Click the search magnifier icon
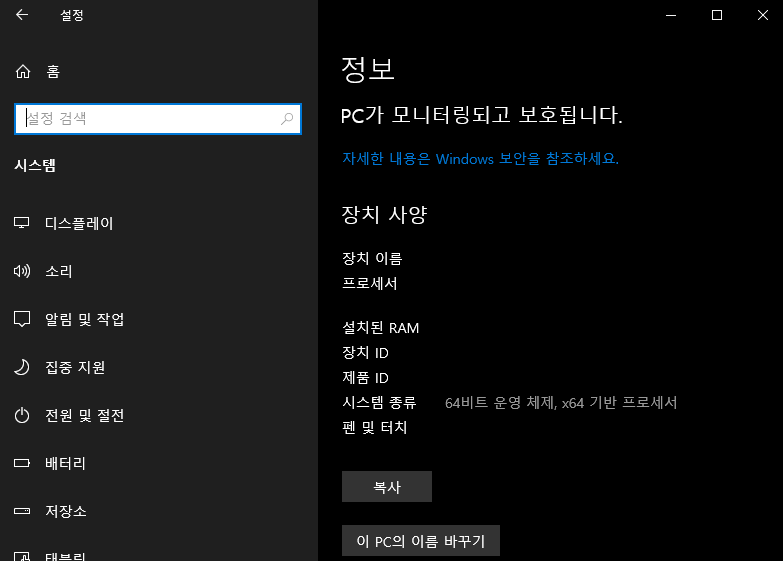 (287, 119)
